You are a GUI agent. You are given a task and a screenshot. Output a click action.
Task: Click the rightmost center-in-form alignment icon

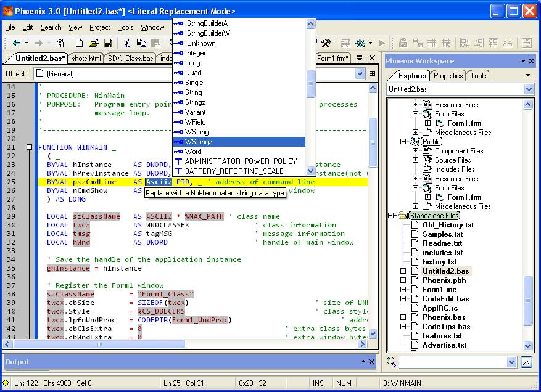[527, 43]
